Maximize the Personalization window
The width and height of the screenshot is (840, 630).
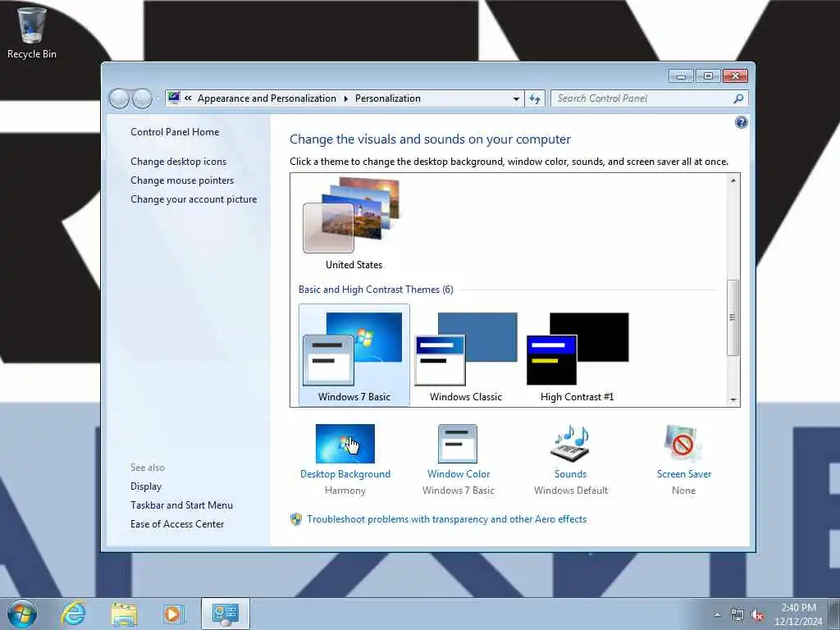click(x=708, y=76)
